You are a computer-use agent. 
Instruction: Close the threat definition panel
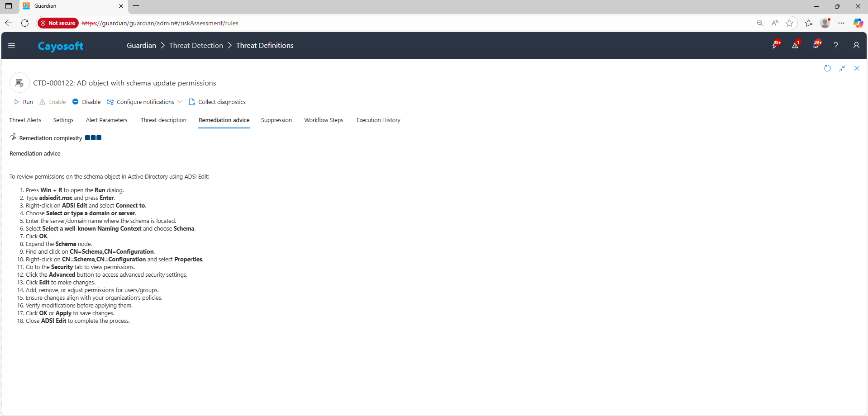click(857, 68)
